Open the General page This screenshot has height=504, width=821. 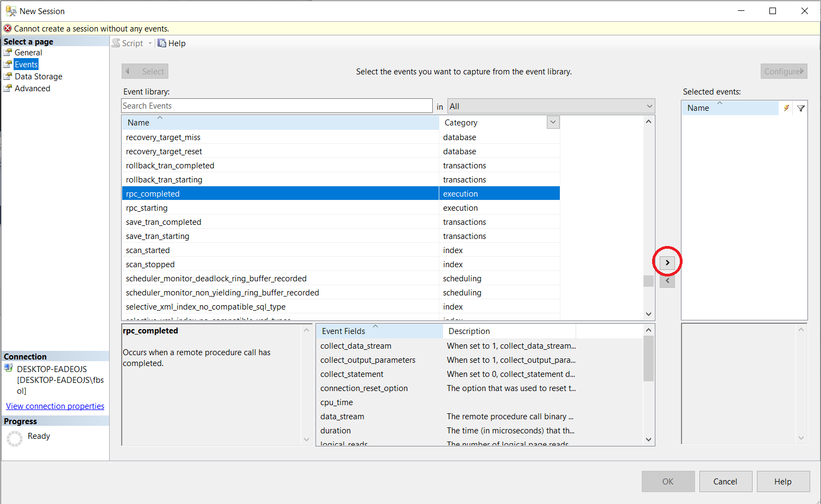click(28, 53)
